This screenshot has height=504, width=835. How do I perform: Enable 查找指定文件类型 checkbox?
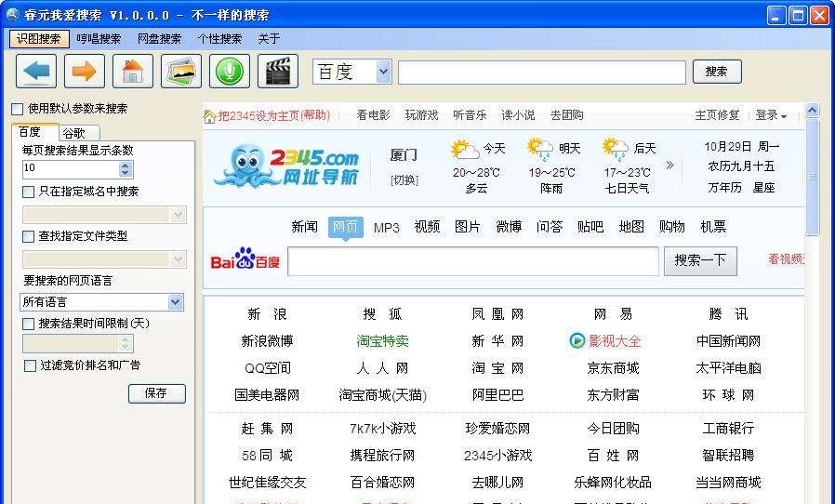tap(28, 236)
